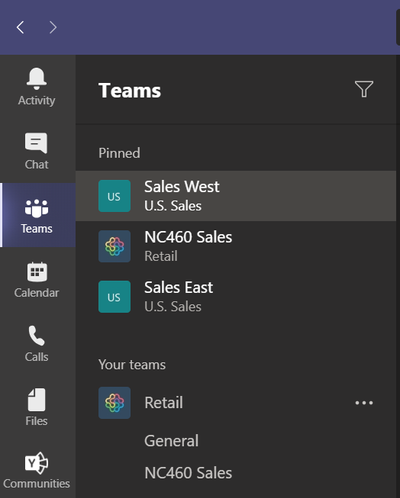Viewport: 400px width, 498px height.
Task: Collapse the Pinned section header
Action: point(119,153)
